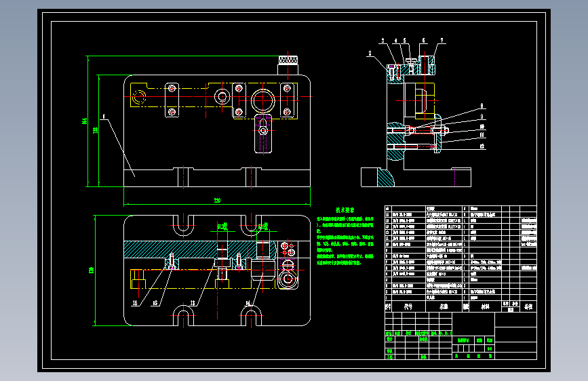Select the 220 width dimension text
Screen dimensions: 588x381
[217, 201]
